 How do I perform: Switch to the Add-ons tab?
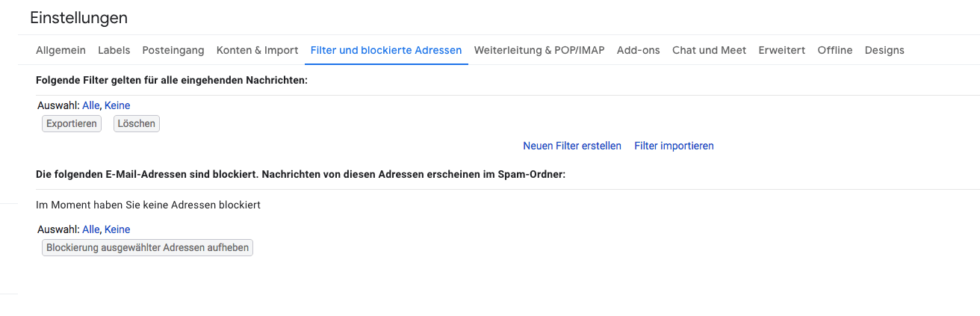click(x=638, y=50)
